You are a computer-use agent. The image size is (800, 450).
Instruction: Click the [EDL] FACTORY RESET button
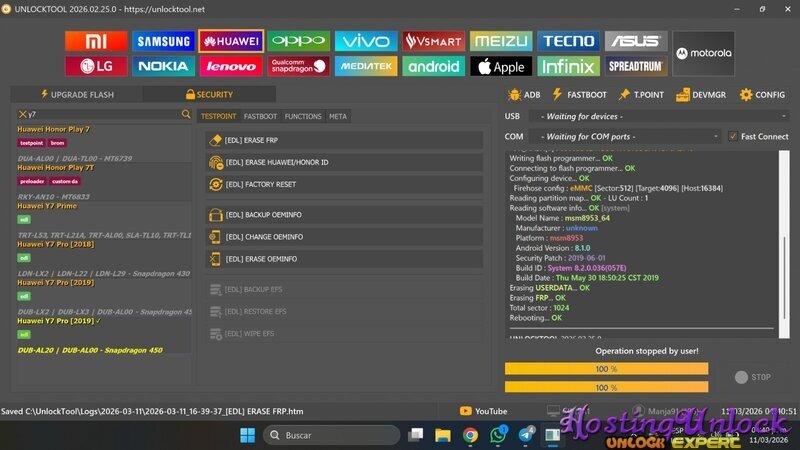click(344, 185)
